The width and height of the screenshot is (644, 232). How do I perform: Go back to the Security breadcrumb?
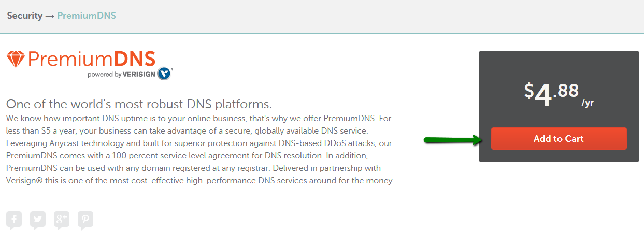(24, 16)
